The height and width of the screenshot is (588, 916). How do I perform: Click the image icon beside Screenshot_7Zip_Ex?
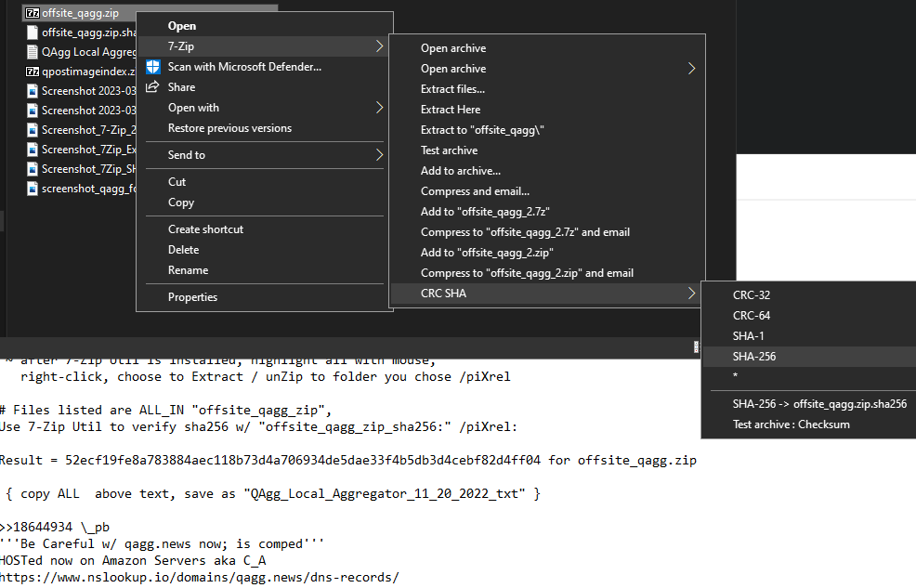coord(33,150)
